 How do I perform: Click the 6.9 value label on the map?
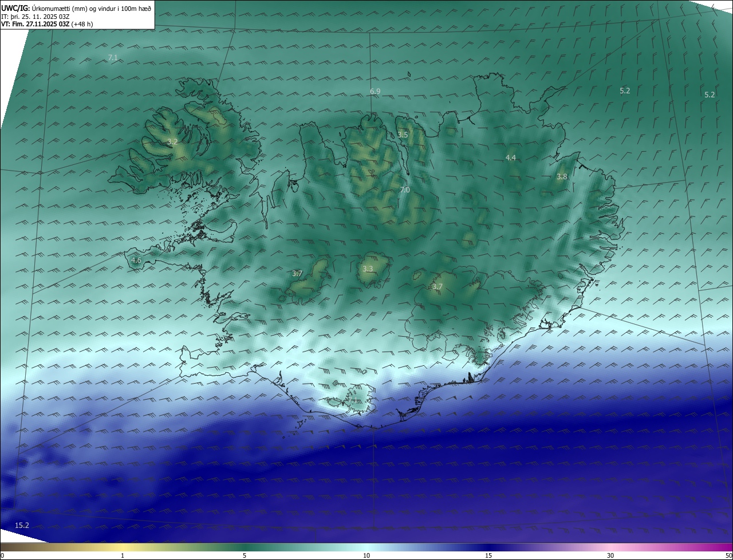tap(375, 92)
